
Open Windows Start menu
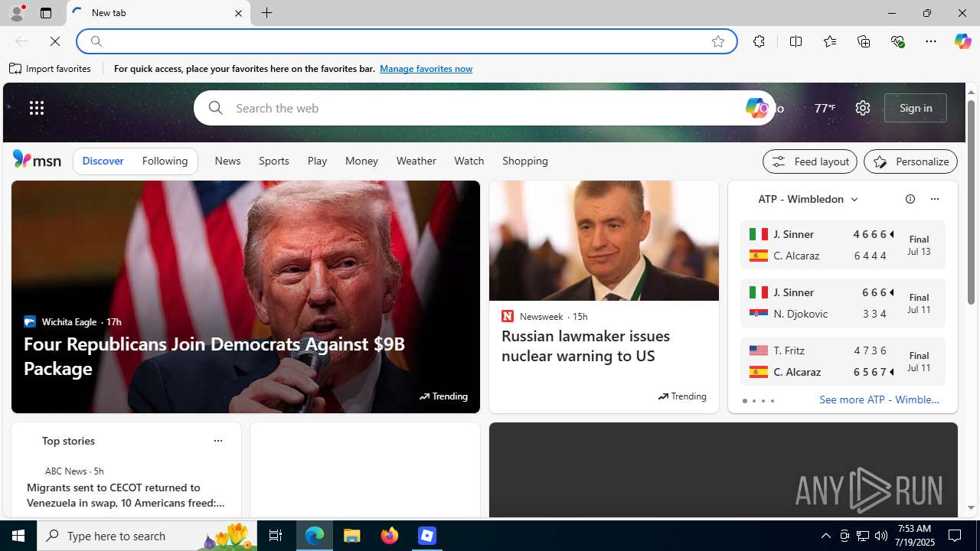tap(18, 536)
